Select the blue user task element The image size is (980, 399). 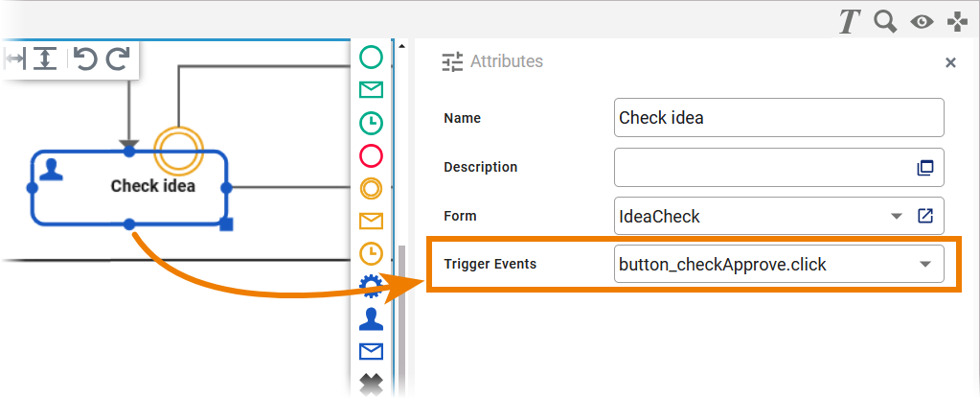371,318
